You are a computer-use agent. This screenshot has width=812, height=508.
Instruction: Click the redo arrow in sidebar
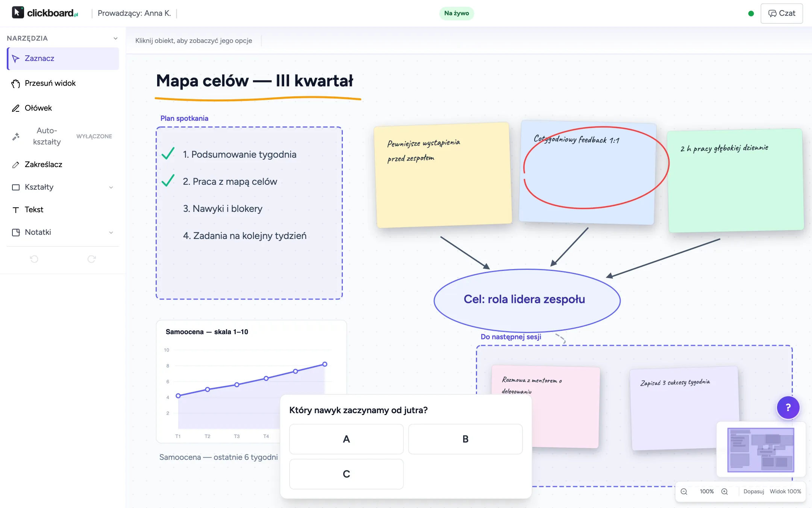click(91, 259)
